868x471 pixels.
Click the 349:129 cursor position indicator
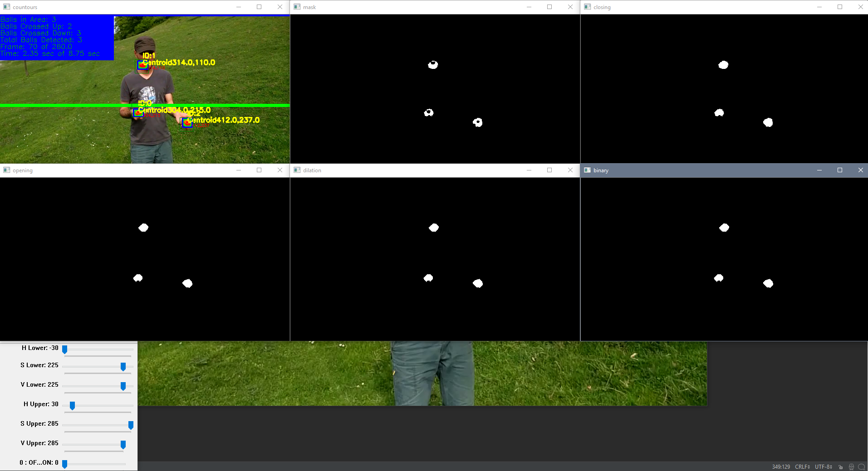(781, 467)
